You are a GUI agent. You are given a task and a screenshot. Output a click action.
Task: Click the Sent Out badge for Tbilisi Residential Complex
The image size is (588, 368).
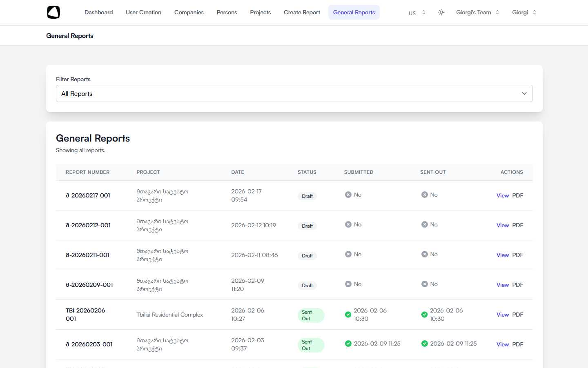tap(311, 315)
